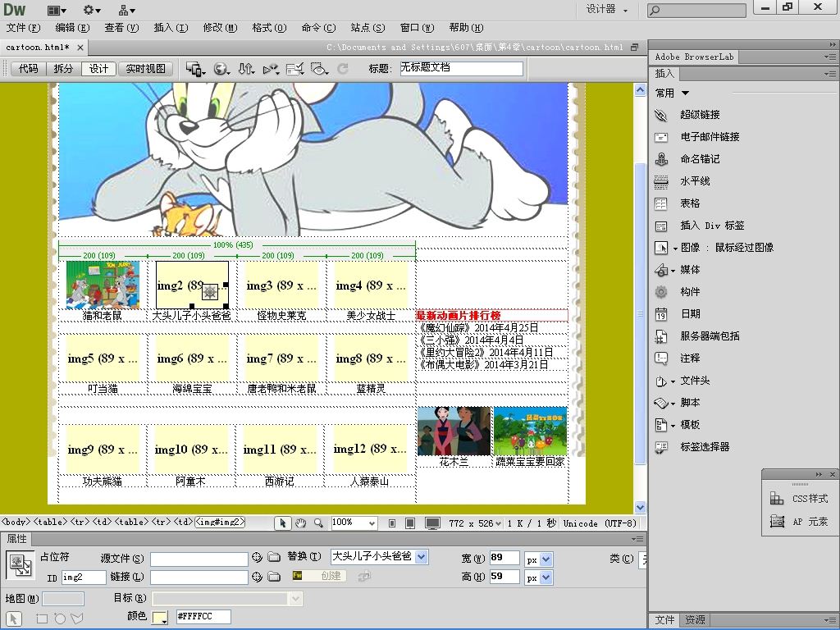Screen dimensions: 840x630
Task: Open the File (文件) menu
Action: [23, 28]
